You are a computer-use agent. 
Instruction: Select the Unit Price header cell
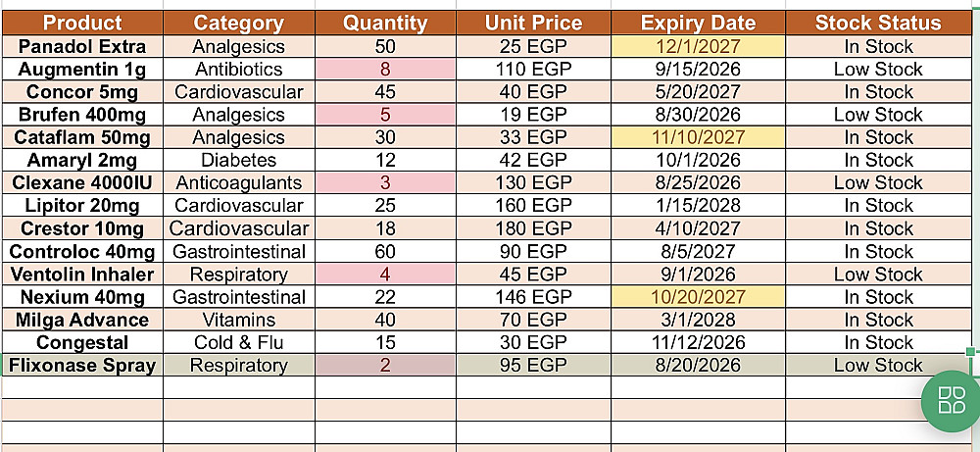(x=533, y=24)
